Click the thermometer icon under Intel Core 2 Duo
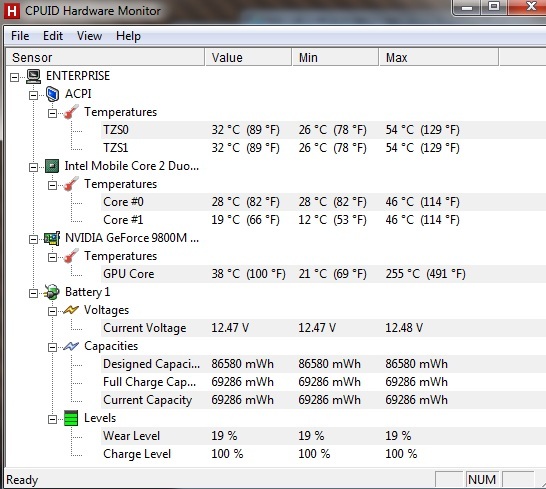Viewport: 546px width, 489px height. tap(71, 184)
